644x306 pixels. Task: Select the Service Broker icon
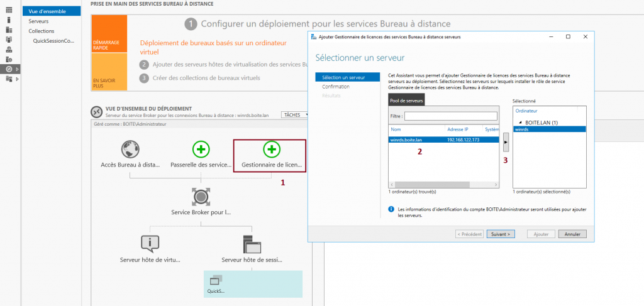[201, 196]
